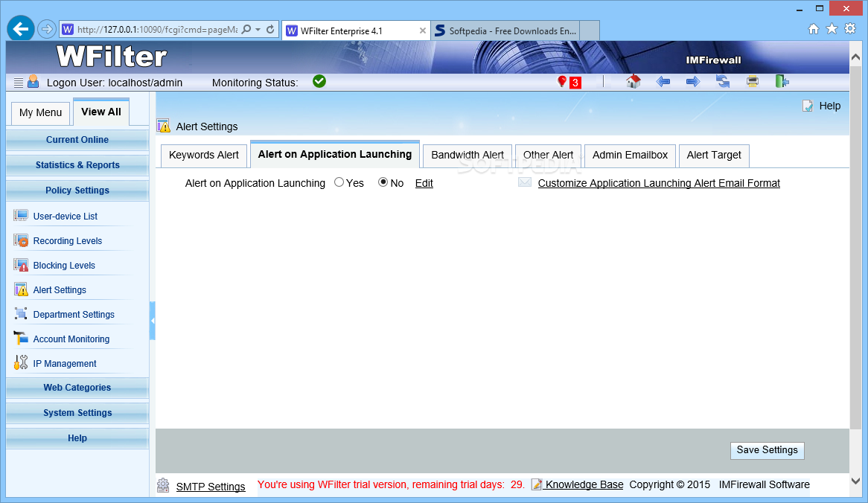Switch to Keywords Alert tab
Screen dimensions: 868x503
(x=204, y=156)
